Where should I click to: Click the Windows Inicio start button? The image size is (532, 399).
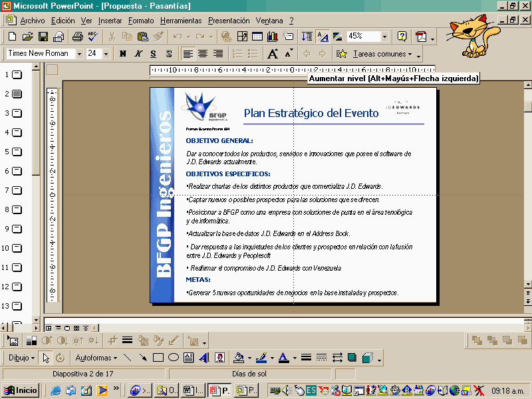21,390
